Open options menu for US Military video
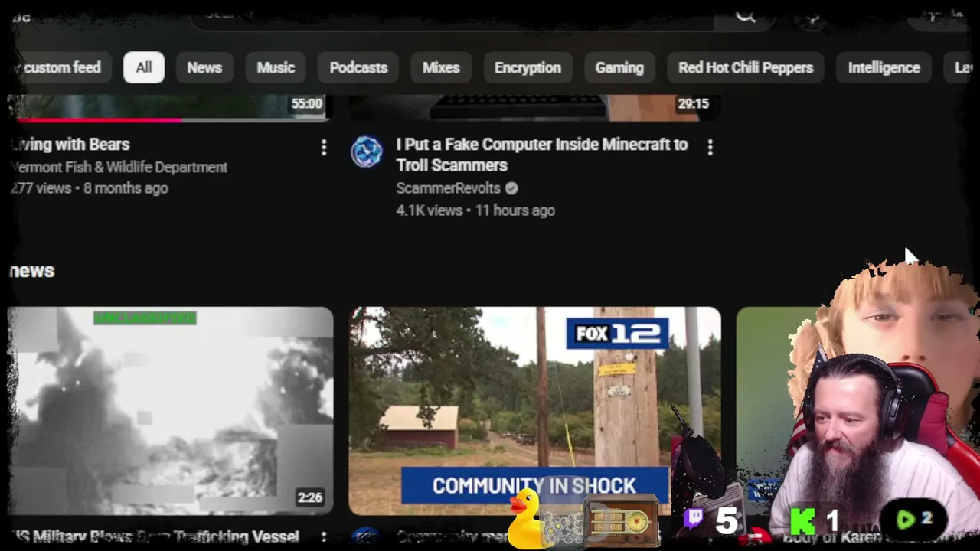The height and width of the screenshot is (551, 980). 324,538
